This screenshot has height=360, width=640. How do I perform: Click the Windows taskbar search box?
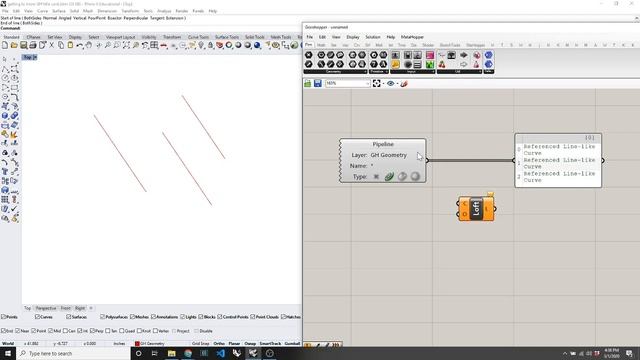[73, 353]
